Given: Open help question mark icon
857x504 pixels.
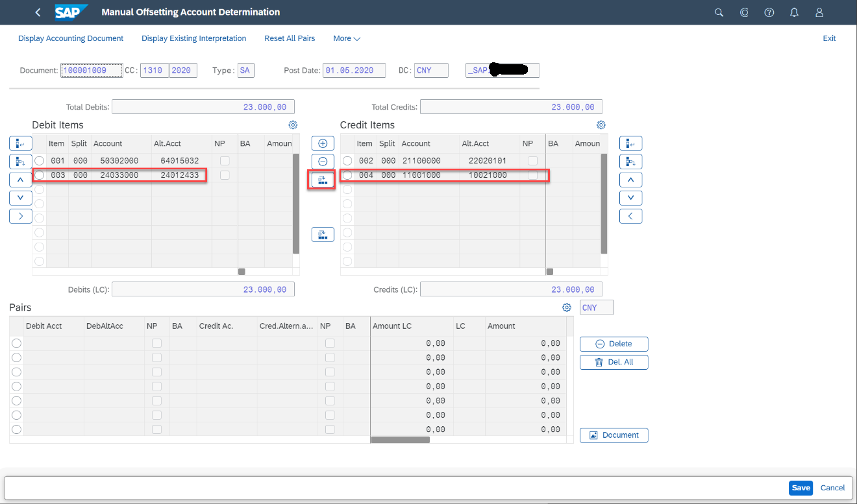Looking at the screenshot, I should point(769,12).
